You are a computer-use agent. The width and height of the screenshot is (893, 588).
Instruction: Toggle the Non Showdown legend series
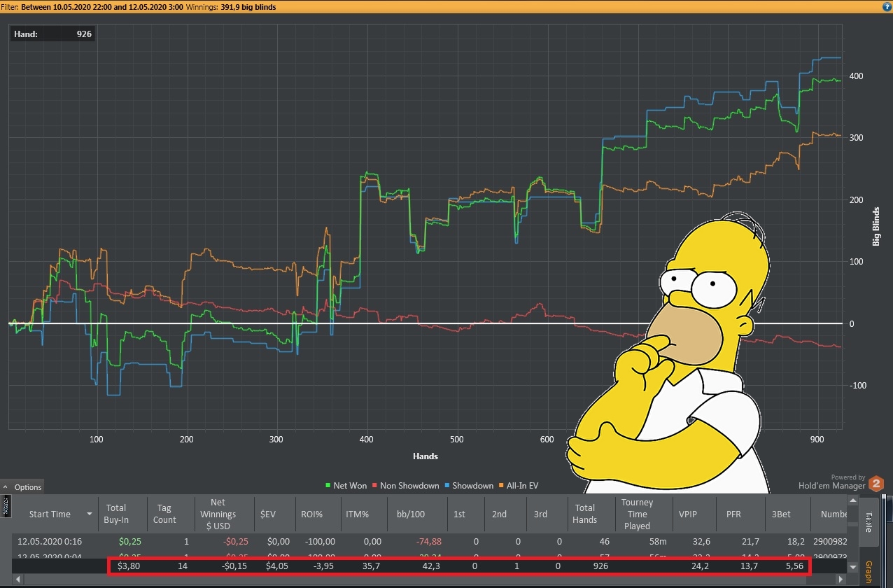(405, 485)
